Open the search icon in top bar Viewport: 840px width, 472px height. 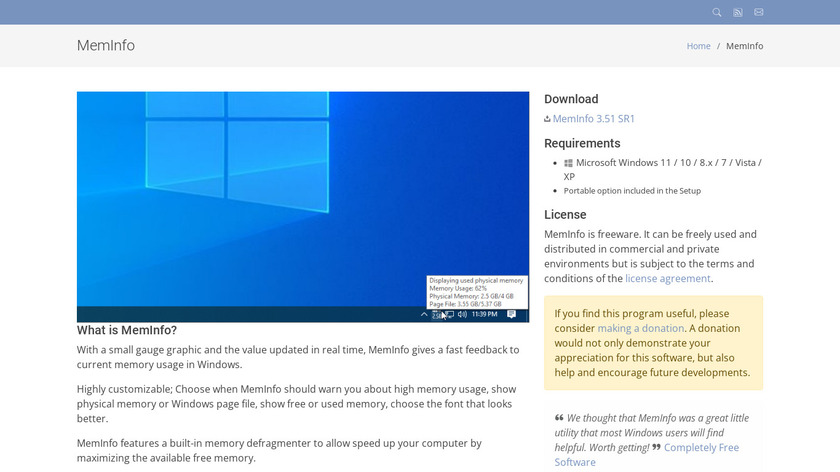click(x=716, y=12)
